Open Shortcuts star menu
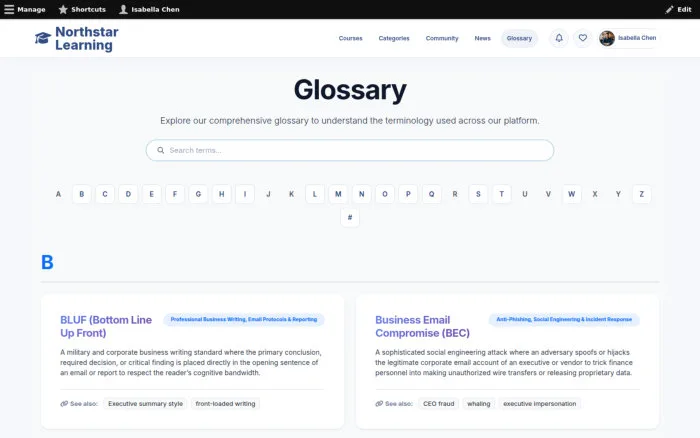The image size is (700, 438). (82, 9)
